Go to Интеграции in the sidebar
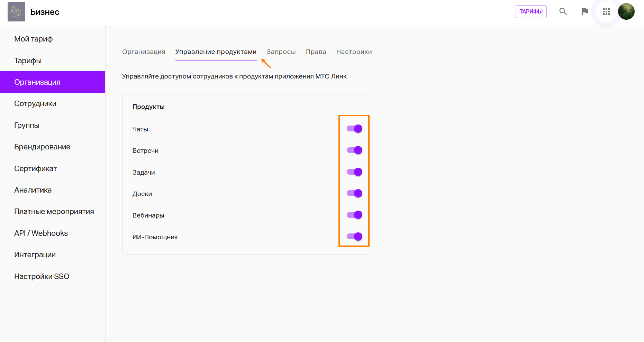 click(53, 255)
